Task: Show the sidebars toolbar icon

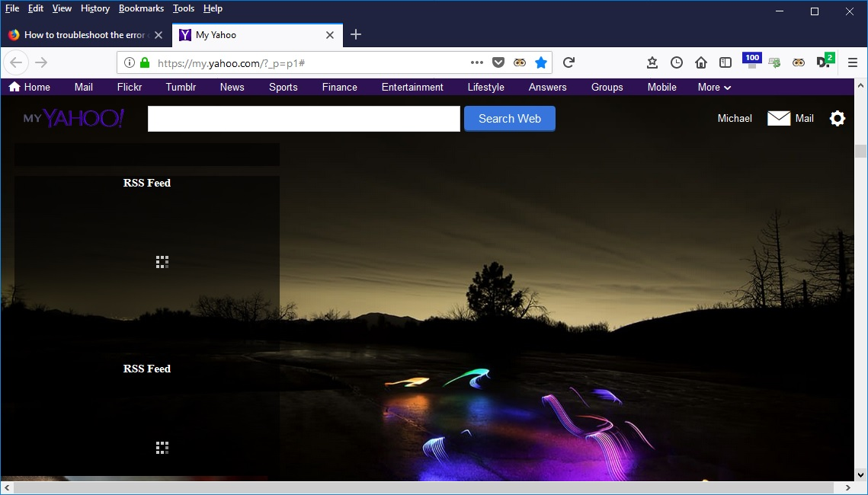Action: [725, 62]
